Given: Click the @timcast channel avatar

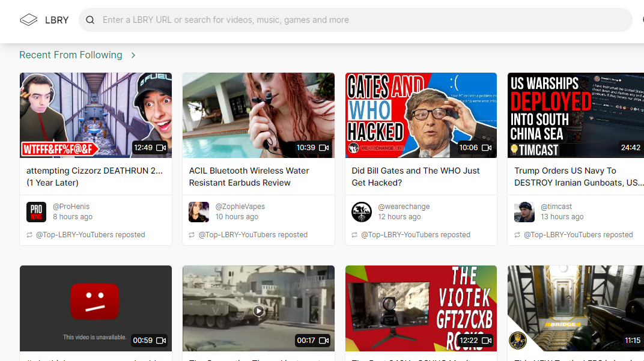Looking at the screenshot, I should tap(524, 212).
